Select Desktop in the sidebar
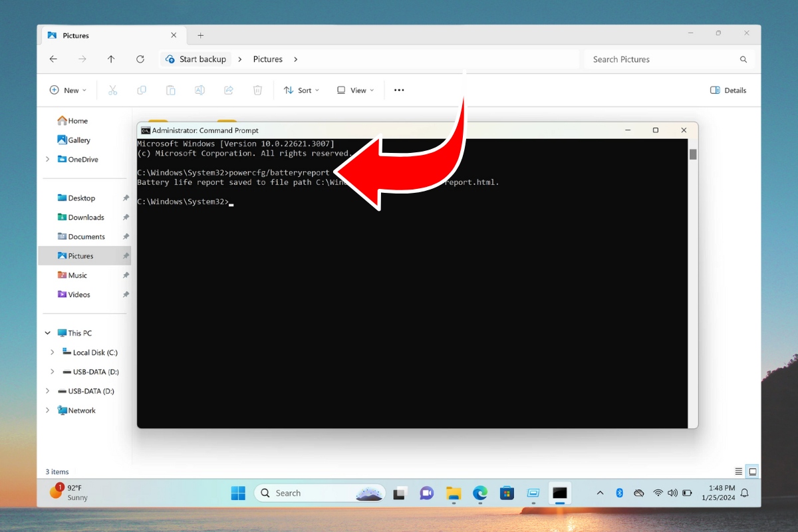This screenshot has width=798, height=532. 76,198
